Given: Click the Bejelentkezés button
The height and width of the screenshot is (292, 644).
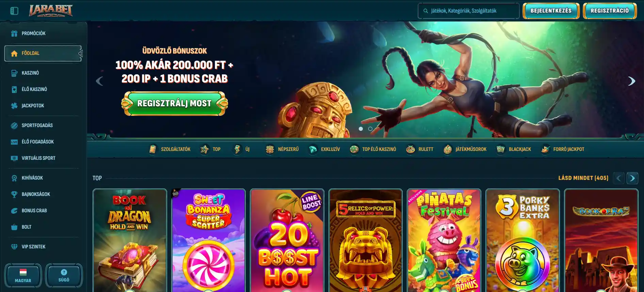Looking at the screenshot, I should point(551,11).
